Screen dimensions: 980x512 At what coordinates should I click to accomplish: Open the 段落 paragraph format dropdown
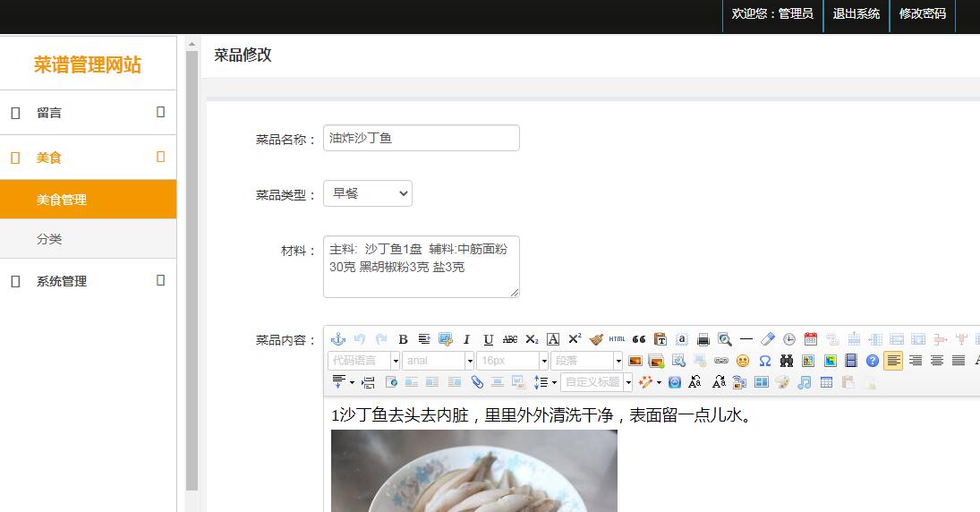(586, 361)
